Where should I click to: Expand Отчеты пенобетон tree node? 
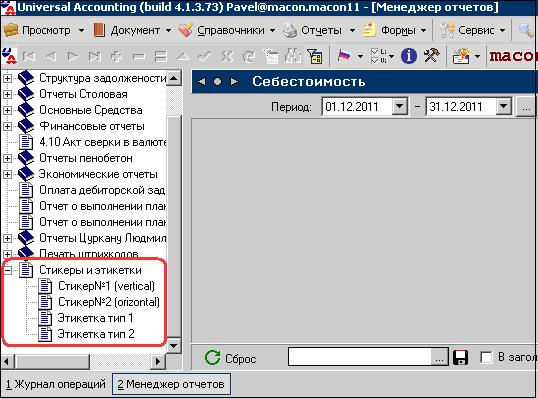point(7,158)
